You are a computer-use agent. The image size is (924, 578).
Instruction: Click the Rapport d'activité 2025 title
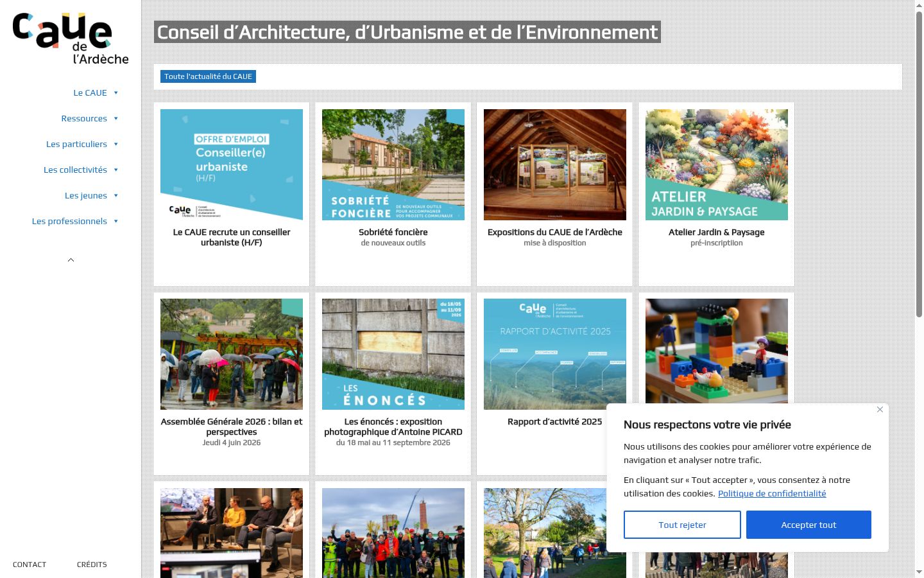[555, 421]
